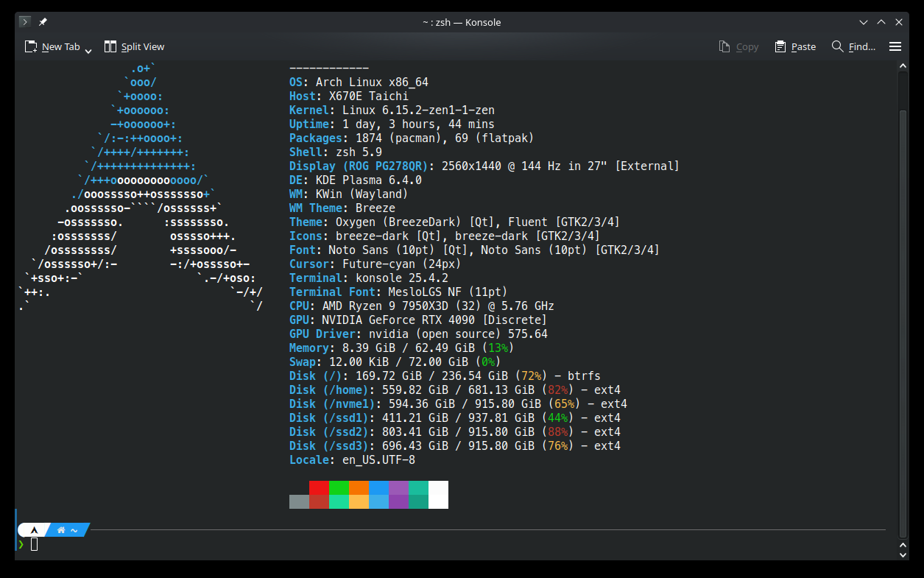Click the font text 'MesloLGS NF (11pt)'
Viewport: 924px width, 578px height.
pos(448,292)
